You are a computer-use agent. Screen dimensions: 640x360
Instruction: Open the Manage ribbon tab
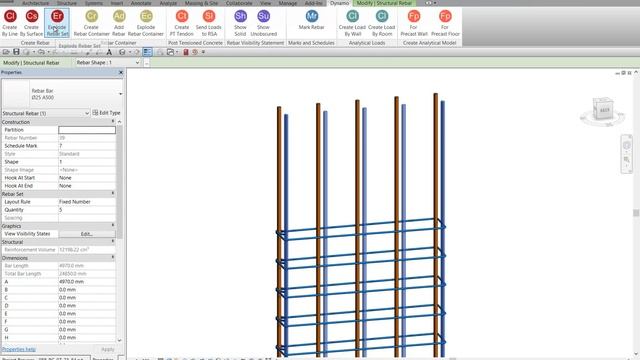288,3
